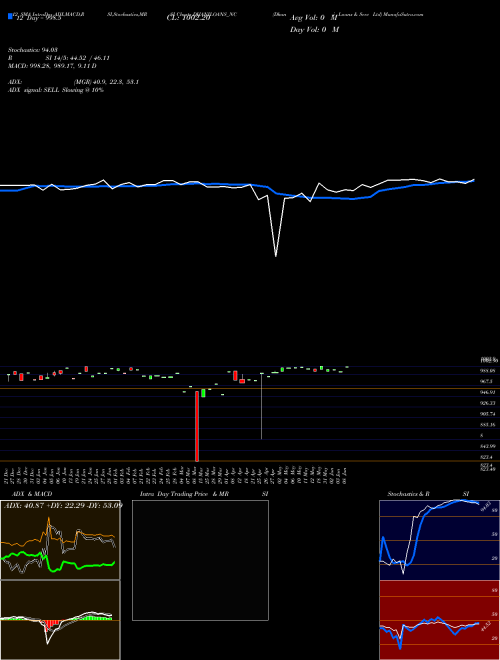The height and width of the screenshot is (660, 500).
Task: Click the 'Stochastics & R' panel title
Action: [x=408, y=494]
